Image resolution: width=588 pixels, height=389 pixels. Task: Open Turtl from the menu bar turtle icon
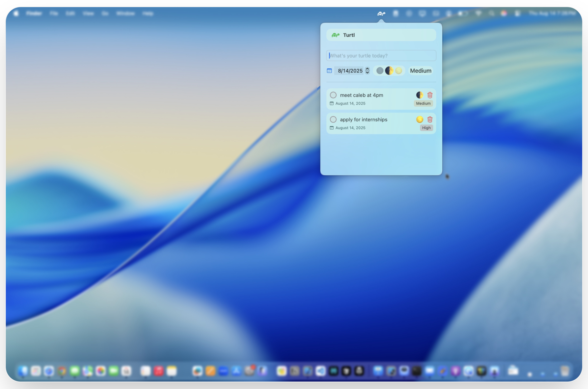(381, 14)
